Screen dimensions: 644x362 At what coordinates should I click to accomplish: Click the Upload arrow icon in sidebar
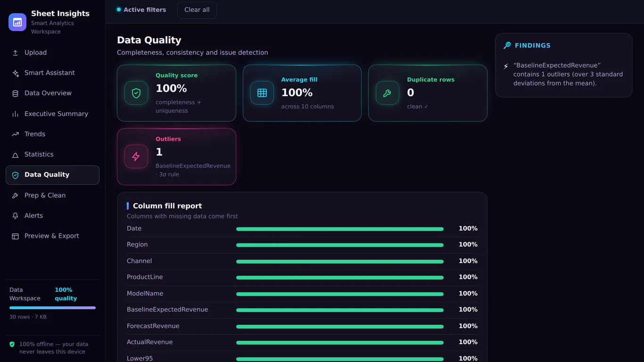(x=15, y=53)
